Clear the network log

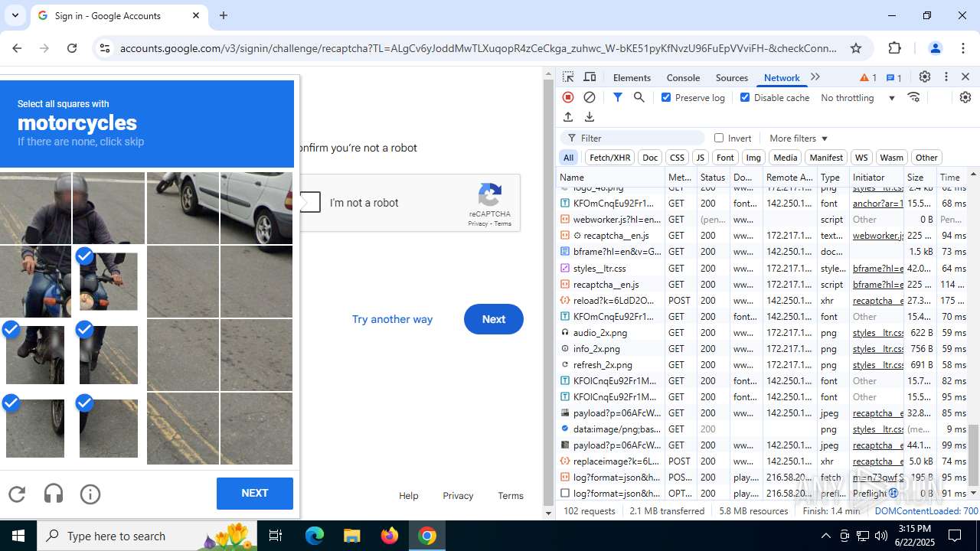pyautogui.click(x=590, y=97)
